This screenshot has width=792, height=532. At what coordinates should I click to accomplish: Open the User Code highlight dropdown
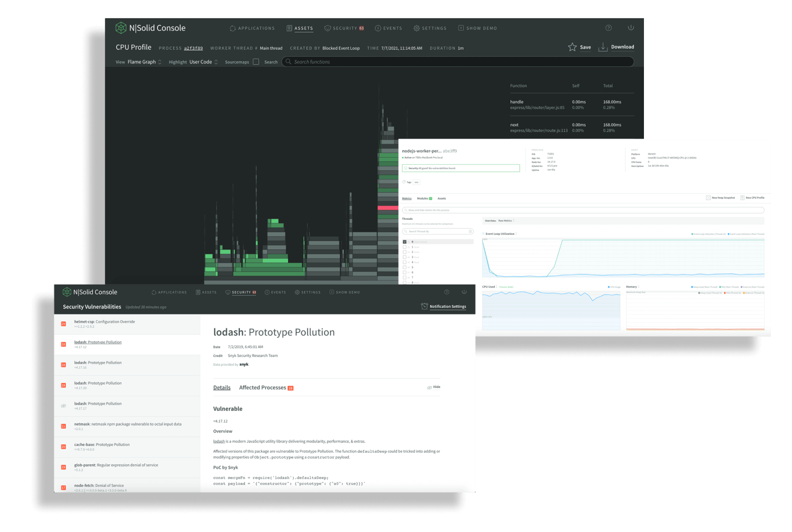point(203,62)
